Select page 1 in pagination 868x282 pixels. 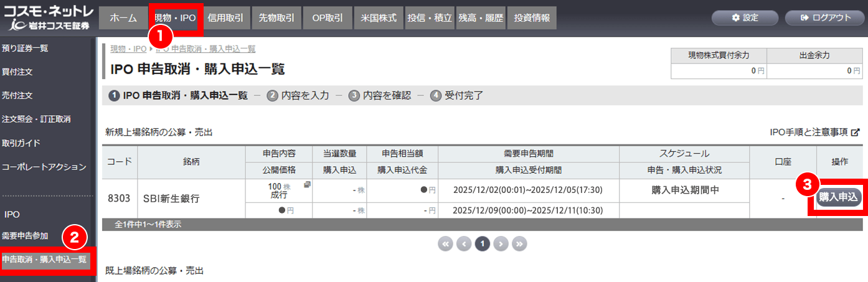point(482,244)
